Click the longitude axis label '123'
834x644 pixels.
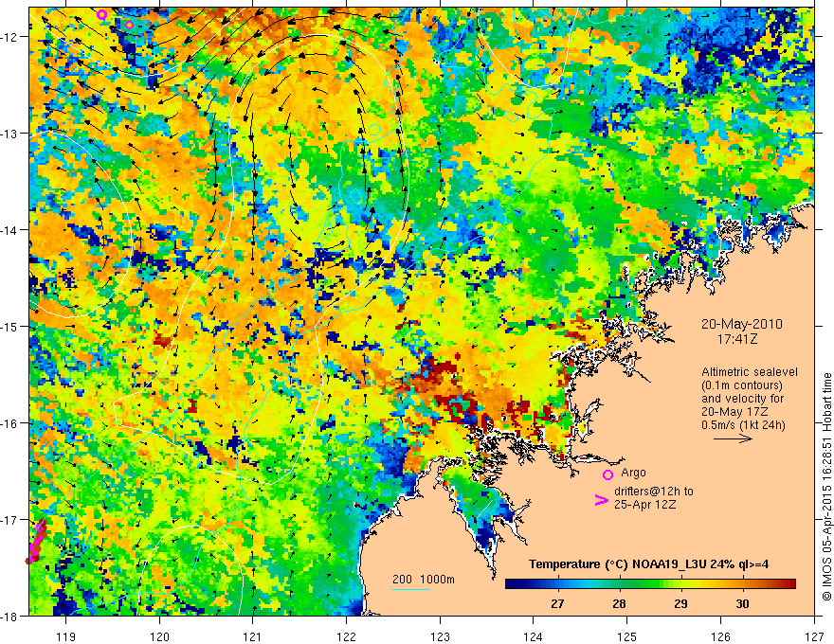[440, 636]
